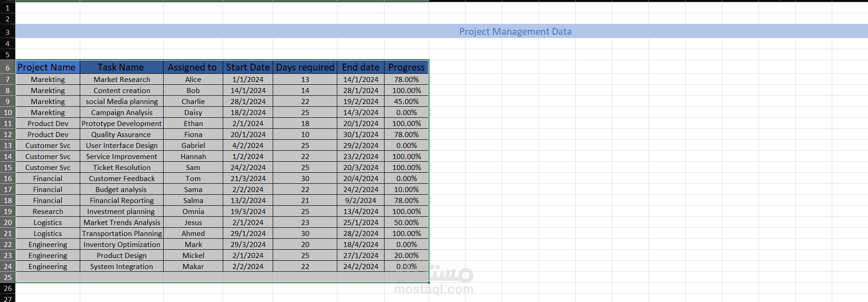The width and height of the screenshot is (868, 302).
Task: Select start date 29/3/2024
Action: click(248, 244)
